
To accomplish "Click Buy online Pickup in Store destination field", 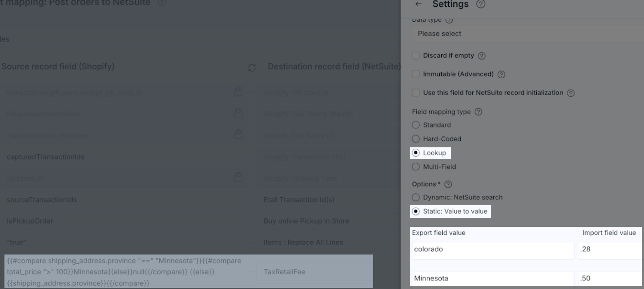I will [329, 221].
